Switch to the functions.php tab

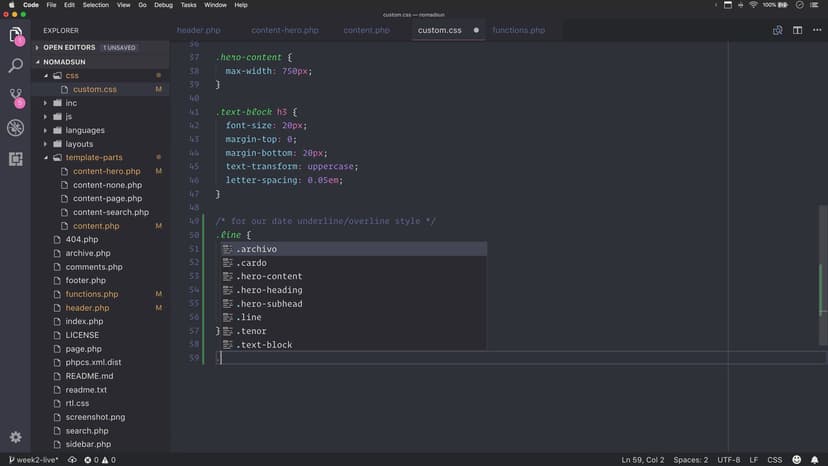click(x=518, y=30)
